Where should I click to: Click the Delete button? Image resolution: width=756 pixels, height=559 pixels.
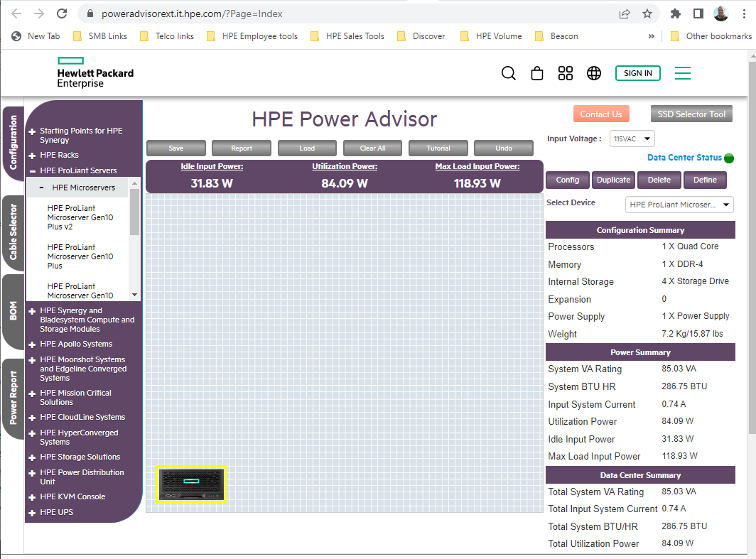[x=659, y=180]
